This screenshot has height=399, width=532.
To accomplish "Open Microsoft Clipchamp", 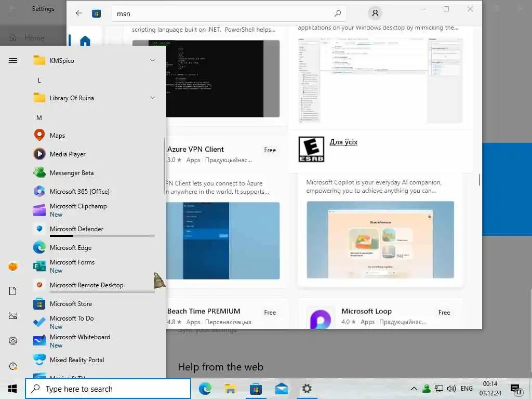I will point(94,210).
